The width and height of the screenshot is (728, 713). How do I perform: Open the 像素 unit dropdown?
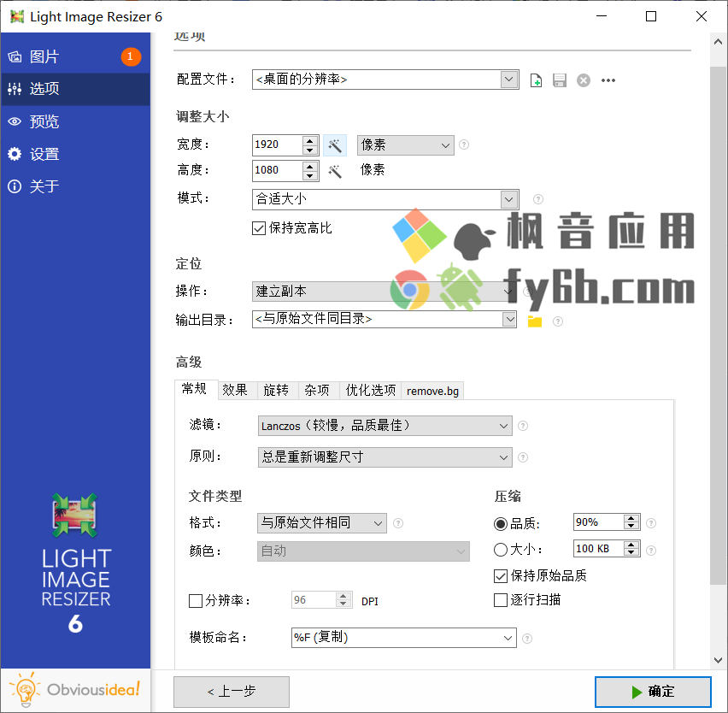[405, 145]
